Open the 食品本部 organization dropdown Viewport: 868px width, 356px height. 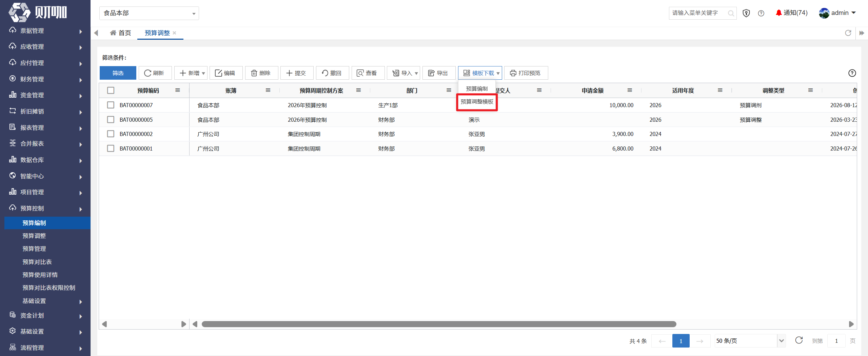pos(149,13)
